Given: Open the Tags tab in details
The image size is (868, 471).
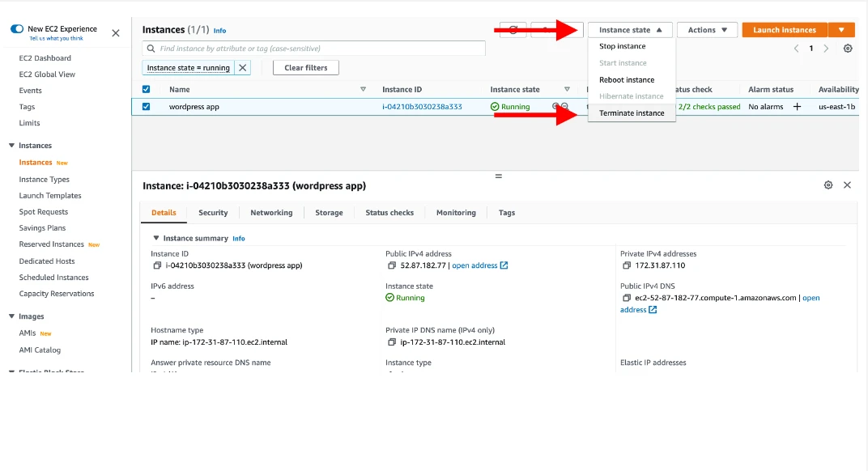Looking at the screenshot, I should [x=507, y=213].
